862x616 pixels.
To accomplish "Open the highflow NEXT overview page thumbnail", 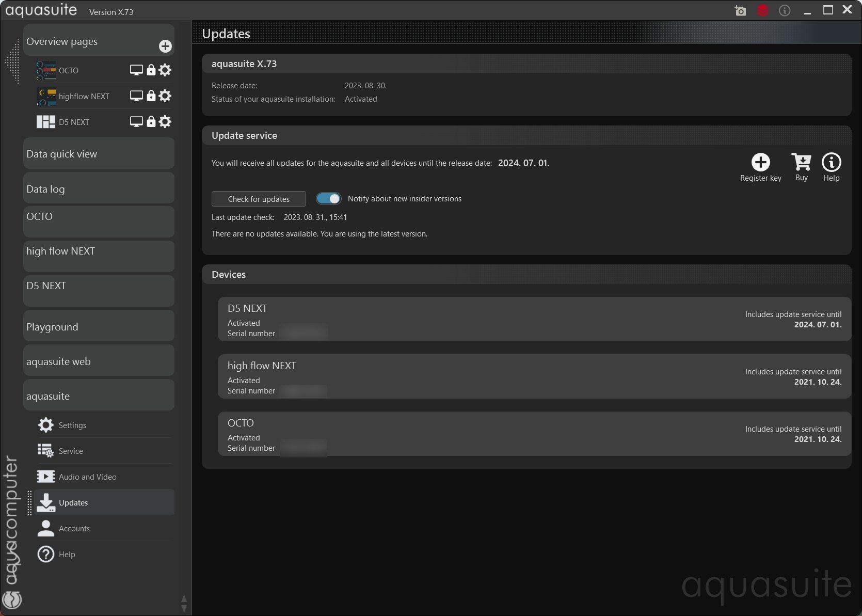I will (46, 96).
